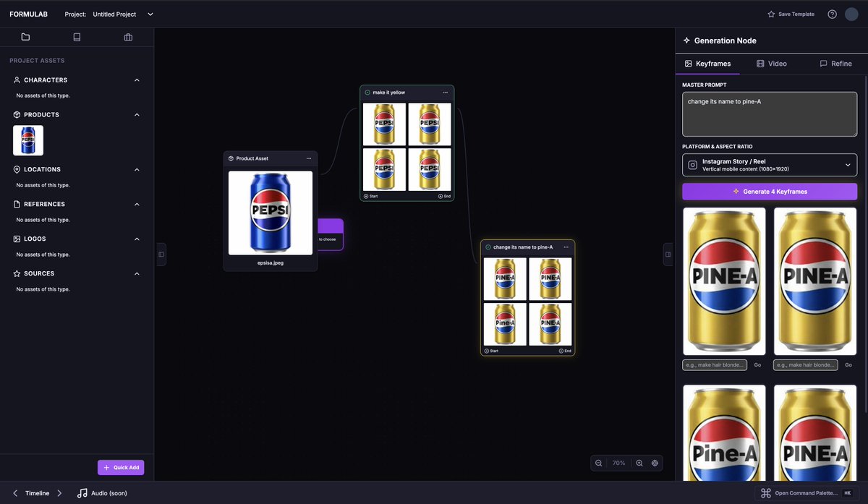
Task: Open the Product Asset node options menu
Action: pyautogui.click(x=309, y=158)
